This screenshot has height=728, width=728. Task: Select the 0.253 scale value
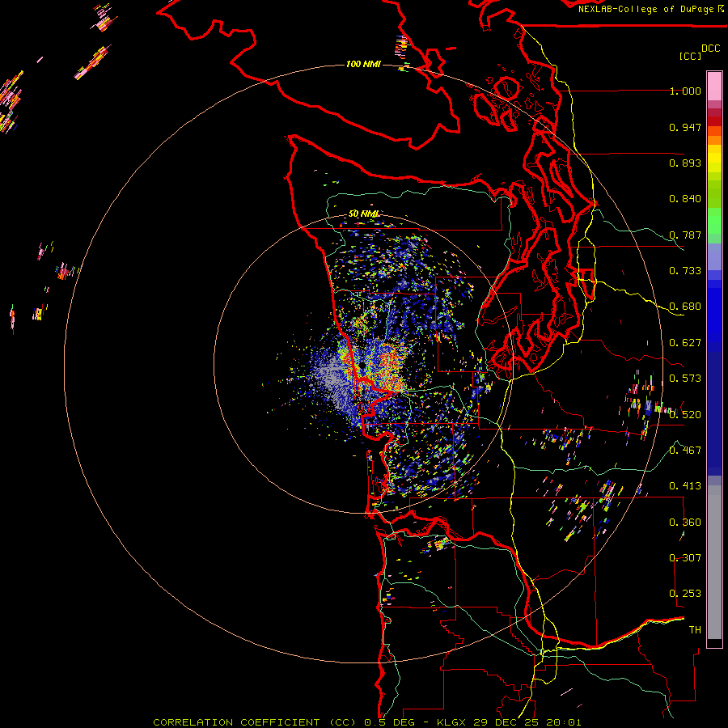coord(685,594)
